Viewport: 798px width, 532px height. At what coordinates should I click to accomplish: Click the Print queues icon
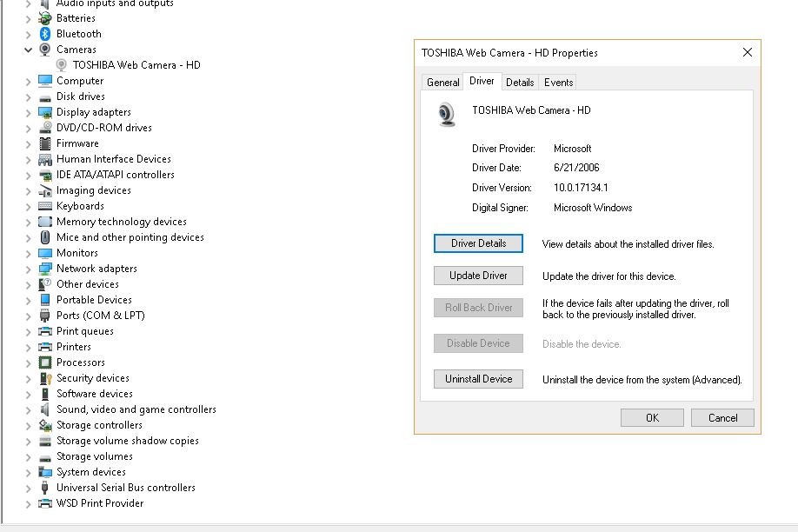pyautogui.click(x=45, y=331)
